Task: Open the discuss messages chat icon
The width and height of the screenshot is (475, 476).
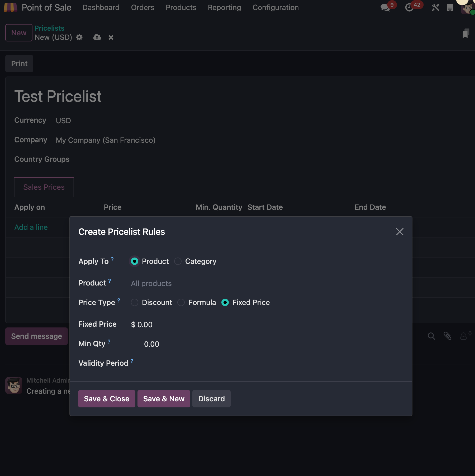Action: tap(385, 7)
